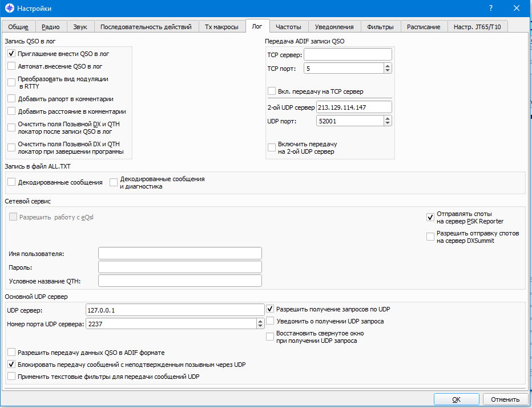Uncheck Приглашение внести QSO в лог

(11, 53)
